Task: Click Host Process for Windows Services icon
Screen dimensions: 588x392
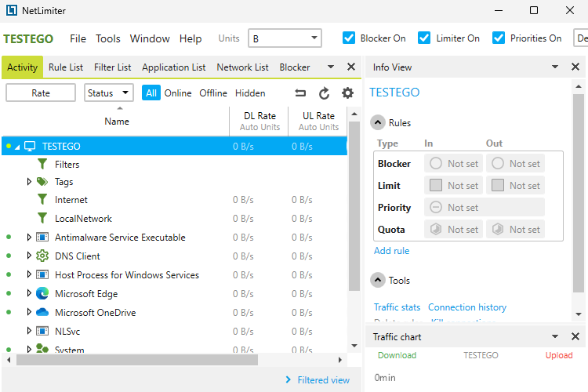Action: tap(42, 274)
